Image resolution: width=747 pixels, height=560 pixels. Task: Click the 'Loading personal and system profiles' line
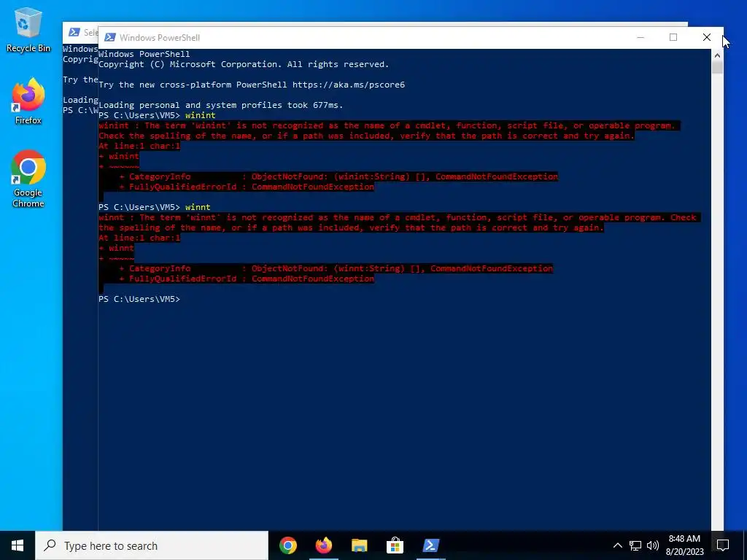coord(221,105)
